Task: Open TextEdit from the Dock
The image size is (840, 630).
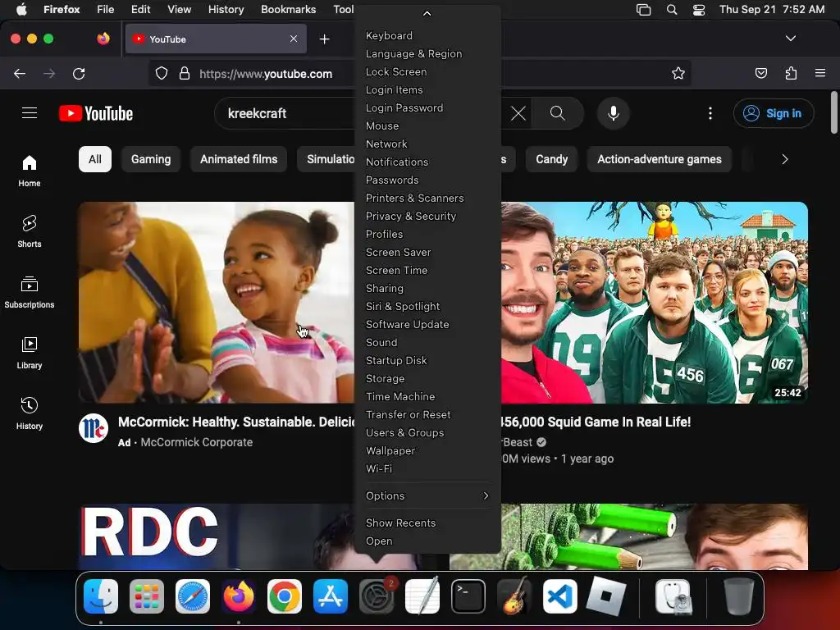Action: coord(422,596)
